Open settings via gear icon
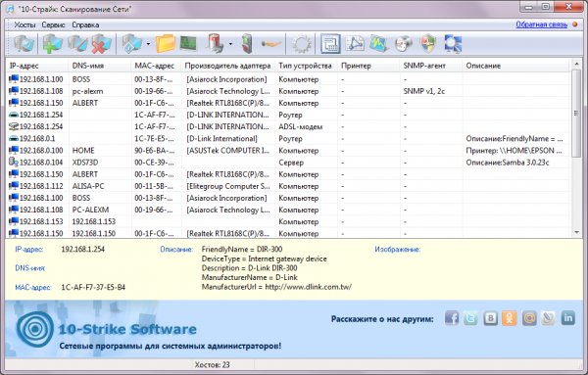Image resolution: width=588 pixels, height=375 pixels. pyautogui.click(x=302, y=44)
